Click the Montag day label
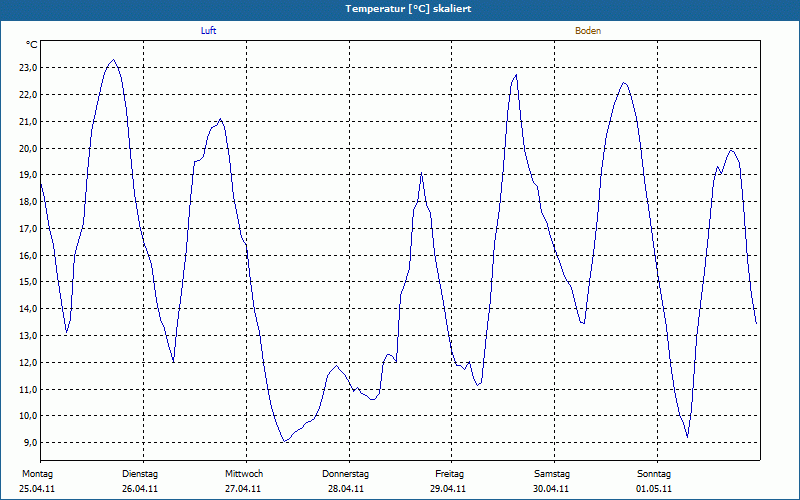The image size is (800, 500). pos(37,474)
